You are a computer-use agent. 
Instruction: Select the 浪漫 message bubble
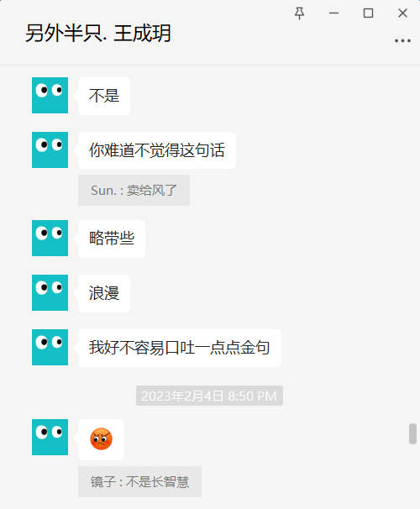(x=104, y=293)
